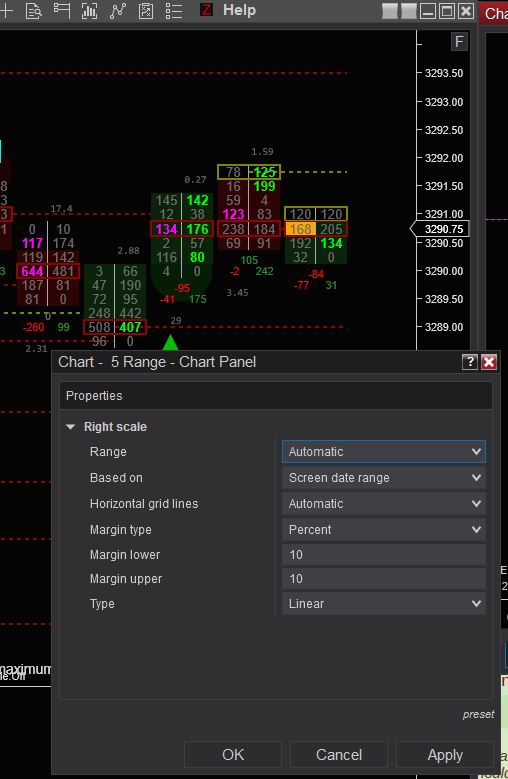Click the red Z toolbar icon
Screen dimensions: 508x779
206,9
